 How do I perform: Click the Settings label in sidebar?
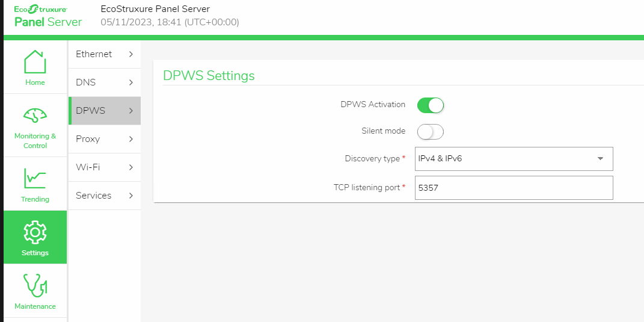pos(35,253)
